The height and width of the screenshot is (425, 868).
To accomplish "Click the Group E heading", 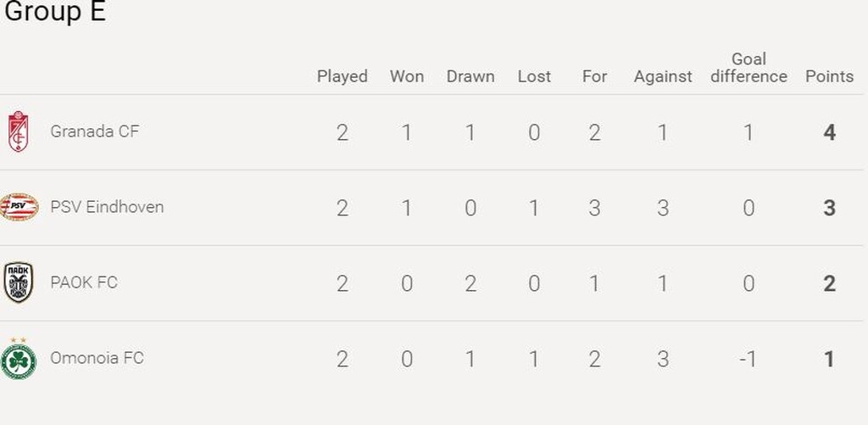I will click(55, 13).
